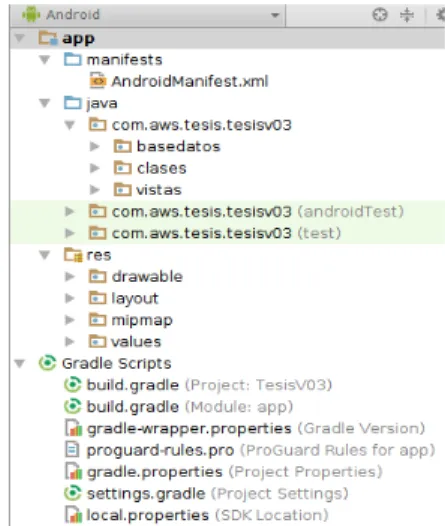445x526 pixels.
Task: Select the layout folder label
Action: point(135,299)
